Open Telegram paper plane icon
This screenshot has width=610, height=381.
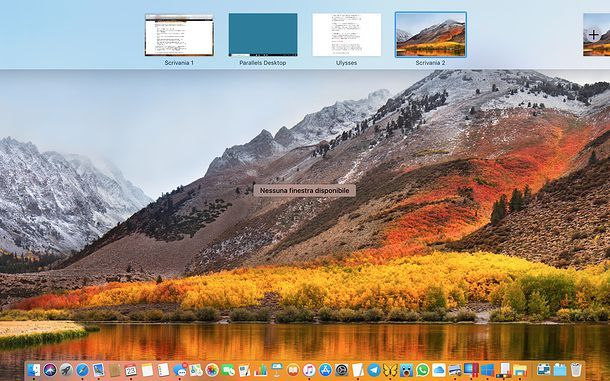click(374, 370)
